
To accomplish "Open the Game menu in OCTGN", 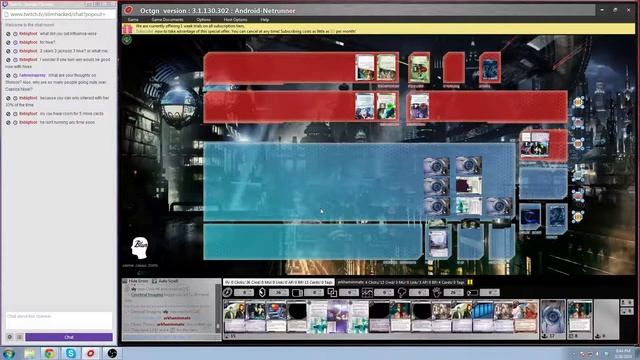I will [133, 20].
